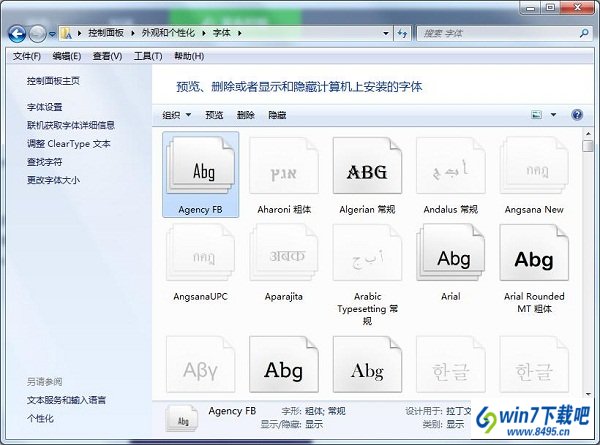Viewport: 600px width, 445px height.
Task: Click the 隐藏 toolbar button
Action: pos(277,115)
